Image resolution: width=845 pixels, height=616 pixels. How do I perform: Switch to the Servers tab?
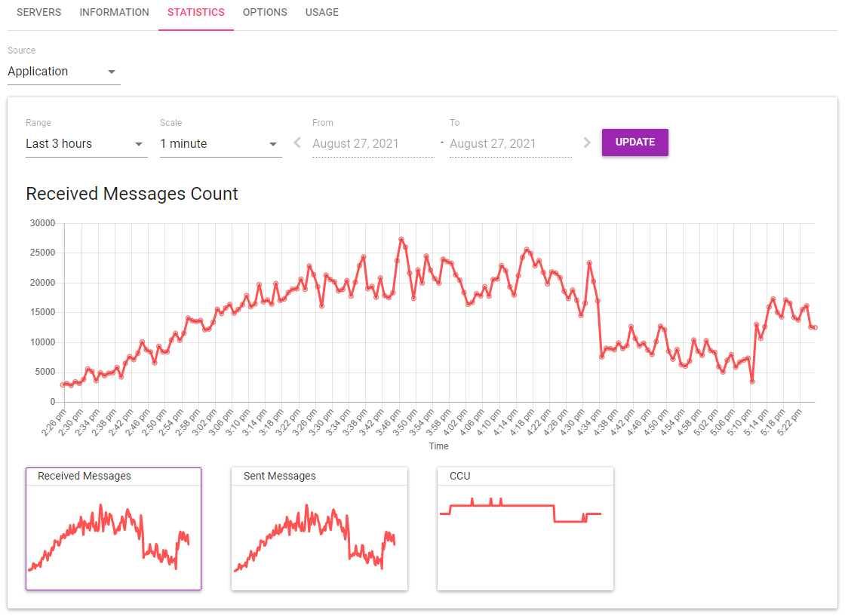pyautogui.click(x=38, y=12)
